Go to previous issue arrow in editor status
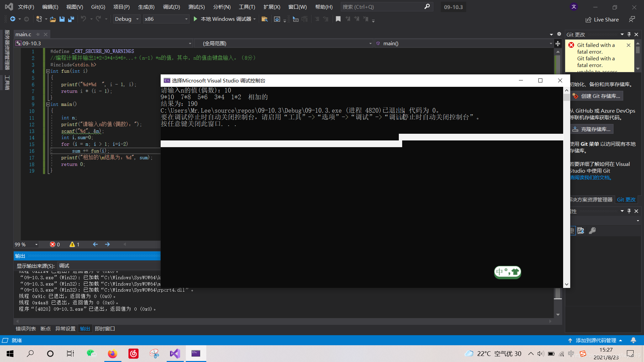This screenshot has width=644, height=362. [x=95, y=244]
